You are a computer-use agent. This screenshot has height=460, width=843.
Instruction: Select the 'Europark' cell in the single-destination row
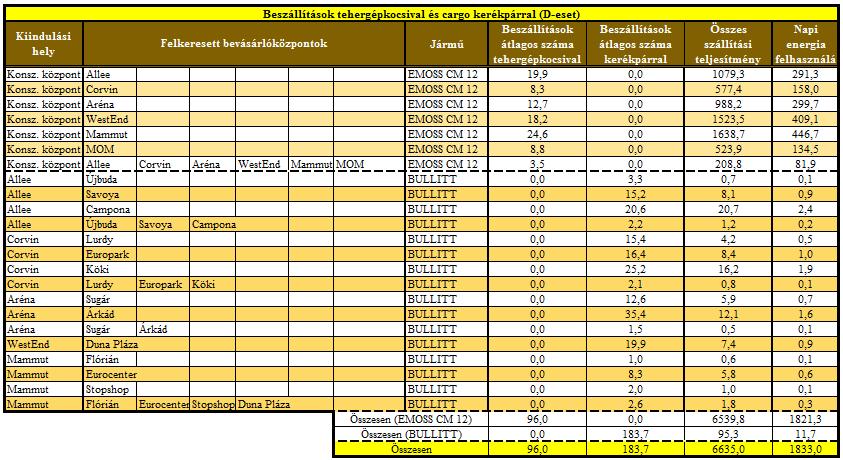coord(108,254)
